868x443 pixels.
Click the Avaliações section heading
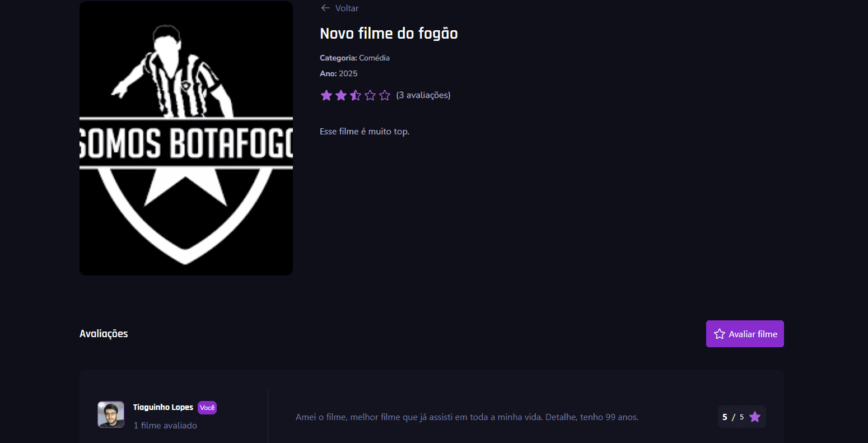[104, 334]
